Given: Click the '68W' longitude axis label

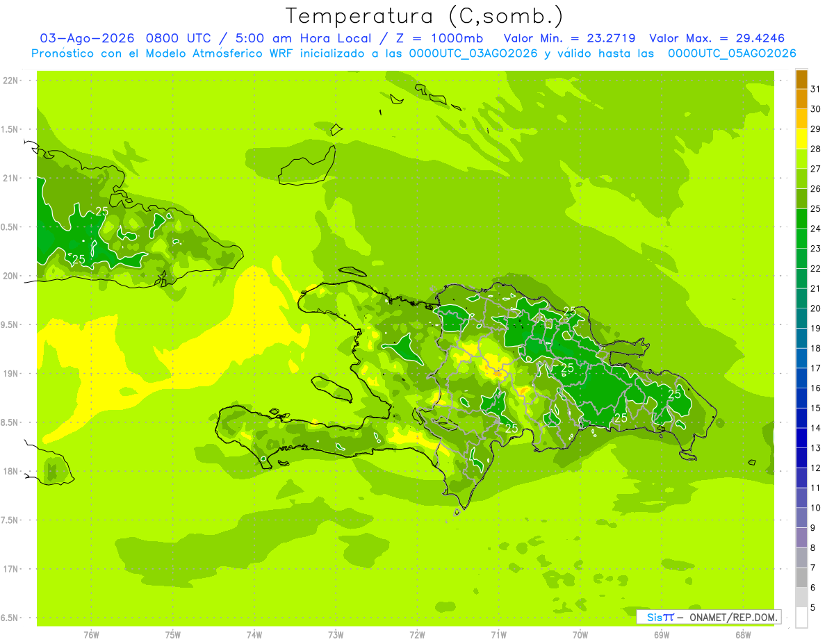Looking at the screenshot, I should 742,635.
